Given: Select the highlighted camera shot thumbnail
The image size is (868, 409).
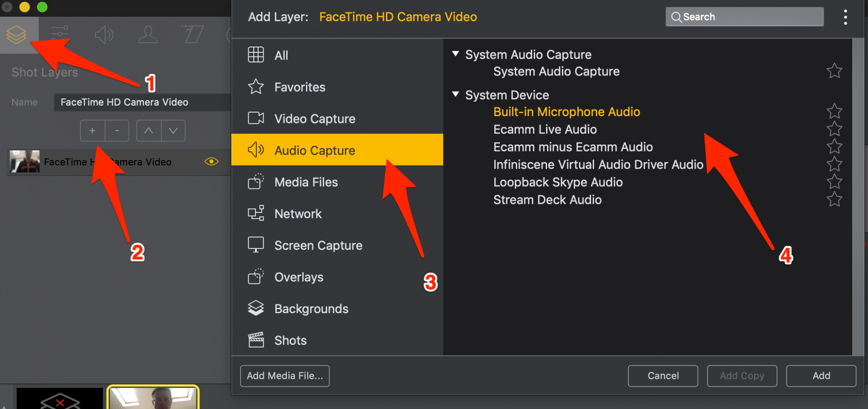Looking at the screenshot, I should click(153, 397).
